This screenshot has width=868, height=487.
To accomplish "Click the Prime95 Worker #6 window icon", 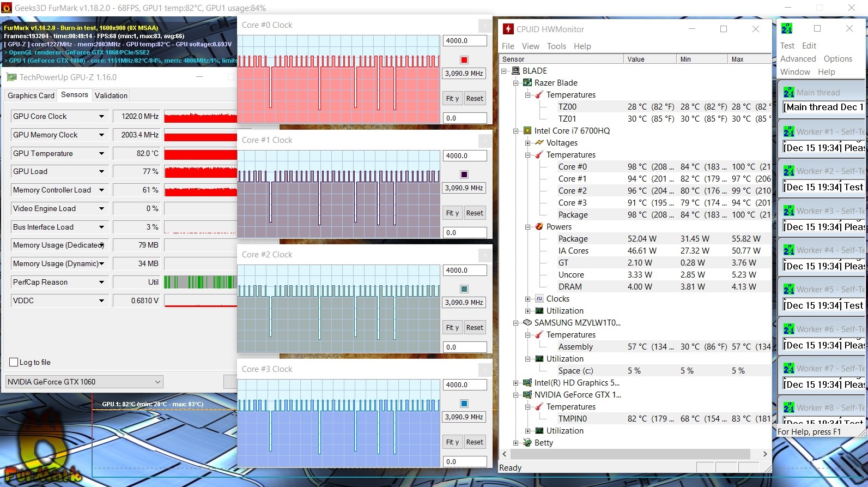I will pyautogui.click(x=788, y=329).
